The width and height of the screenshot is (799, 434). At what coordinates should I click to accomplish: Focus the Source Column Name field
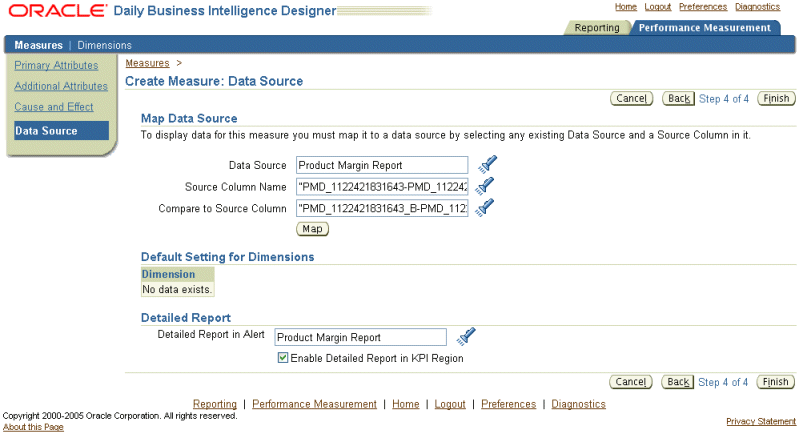pyautogui.click(x=382, y=186)
